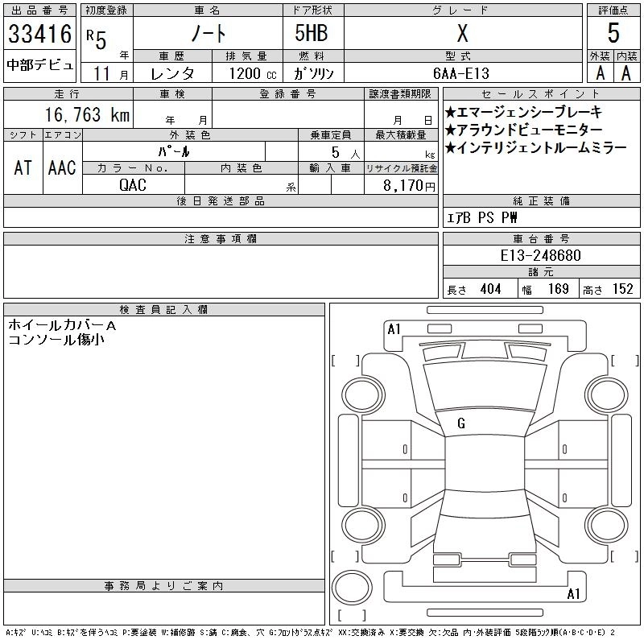Select the equipment text エアB PS PW
This screenshot has height=644, width=644.
pyautogui.click(x=481, y=217)
